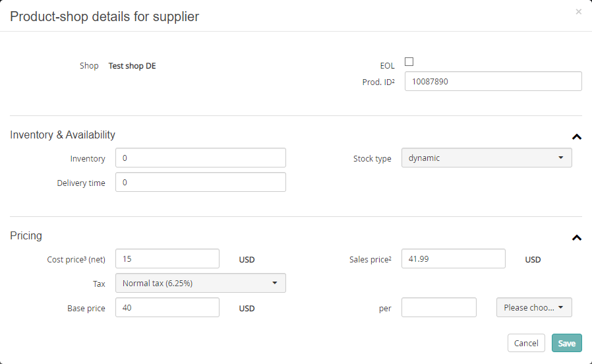Click into the Prod. ID input field
Viewport: 592px width, 364px height.
(x=493, y=81)
